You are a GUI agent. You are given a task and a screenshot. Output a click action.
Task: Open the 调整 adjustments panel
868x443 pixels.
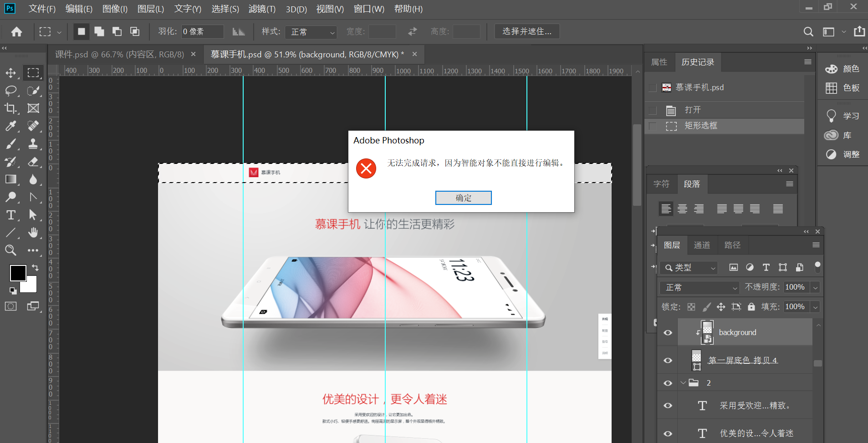[x=842, y=154]
